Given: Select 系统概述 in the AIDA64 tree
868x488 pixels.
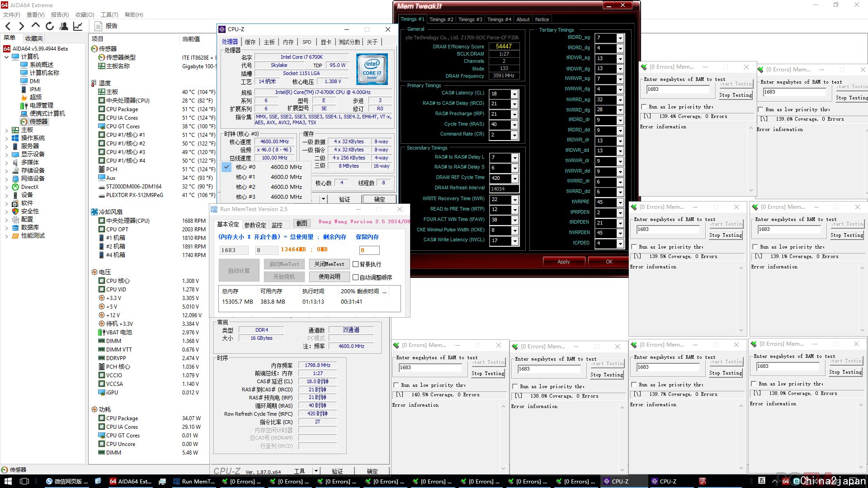Looking at the screenshot, I should coord(41,65).
